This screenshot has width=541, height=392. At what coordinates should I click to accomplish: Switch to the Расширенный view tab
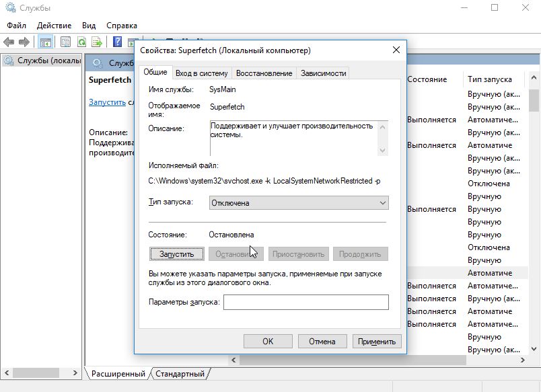(118, 374)
